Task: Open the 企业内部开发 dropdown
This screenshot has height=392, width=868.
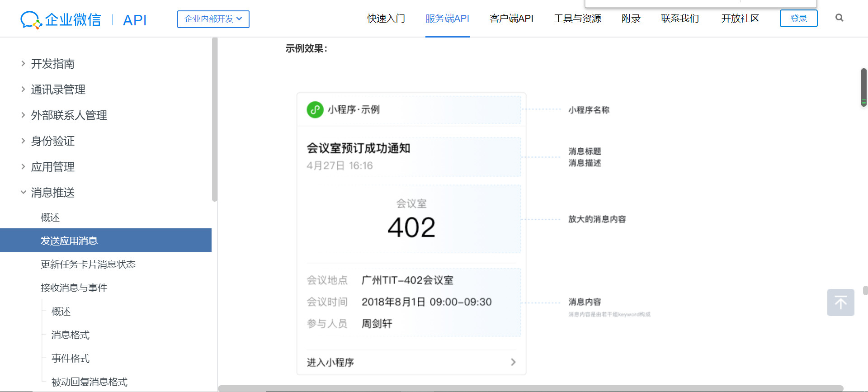Action: [x=213, y=19]
